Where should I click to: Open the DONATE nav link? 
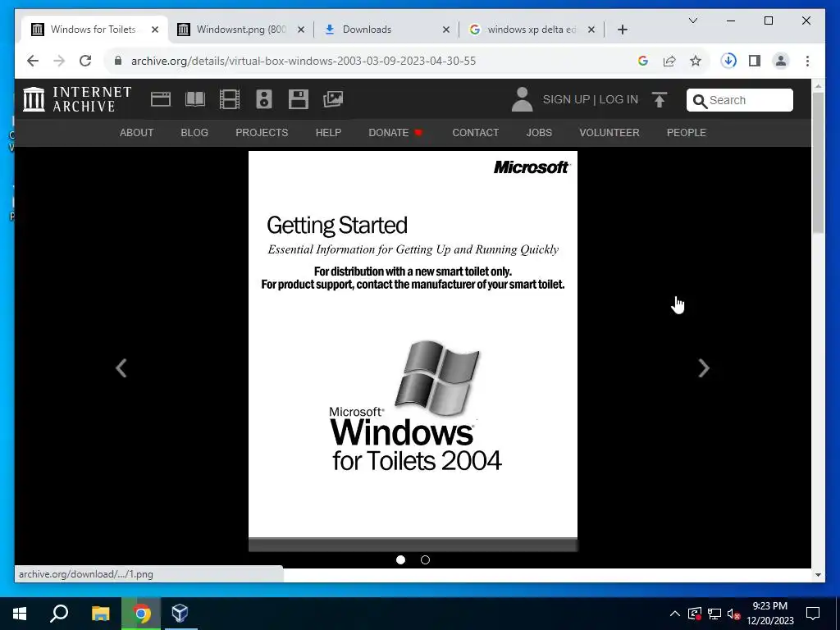click(x=395, y=132)
